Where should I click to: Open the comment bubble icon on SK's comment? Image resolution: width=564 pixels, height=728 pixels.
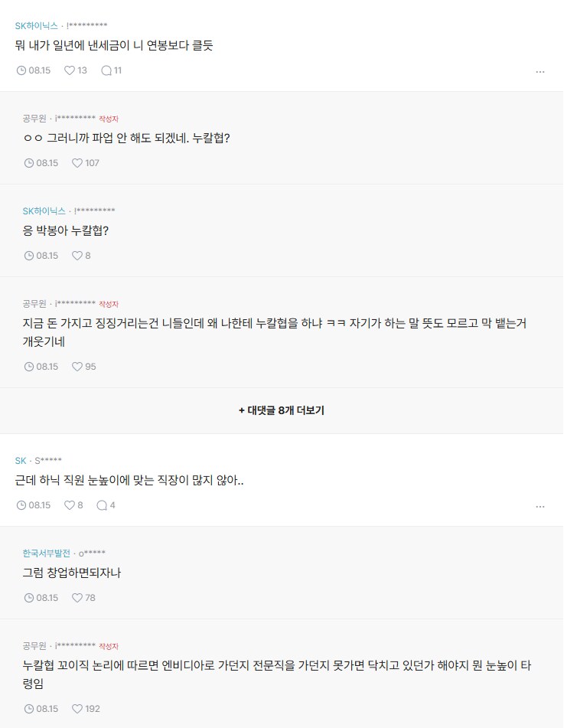click(x=103, y=505)
